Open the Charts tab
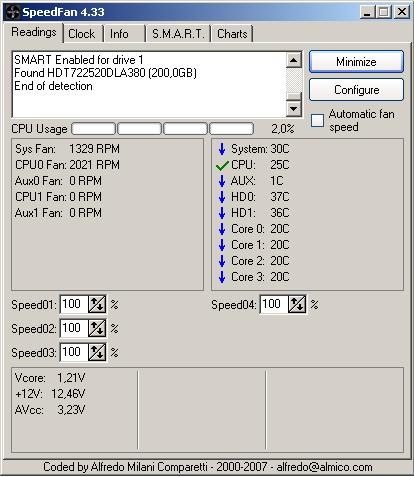 (x=232, y=34)
